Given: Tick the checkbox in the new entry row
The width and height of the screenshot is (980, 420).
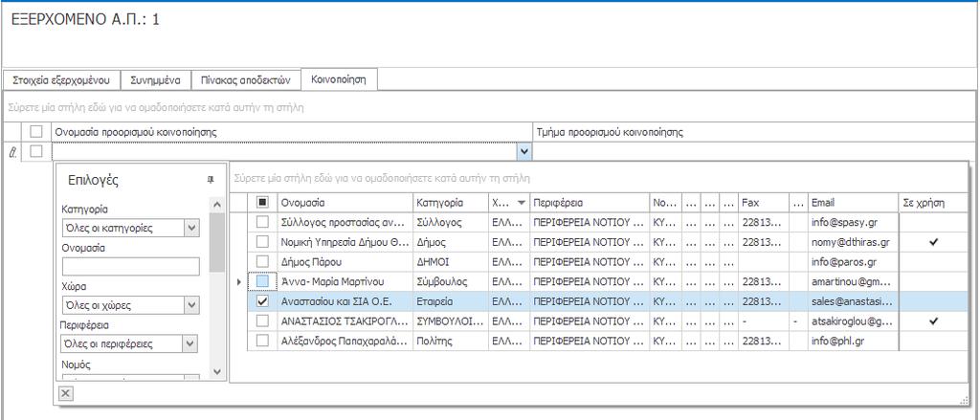Looking at the screenshot, I should [x=37, y=151].
